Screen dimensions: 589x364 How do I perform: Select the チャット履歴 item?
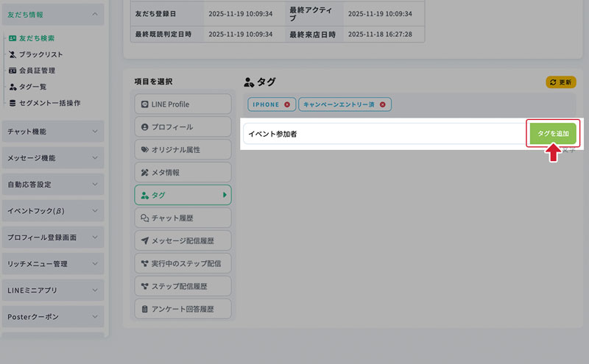183,218
